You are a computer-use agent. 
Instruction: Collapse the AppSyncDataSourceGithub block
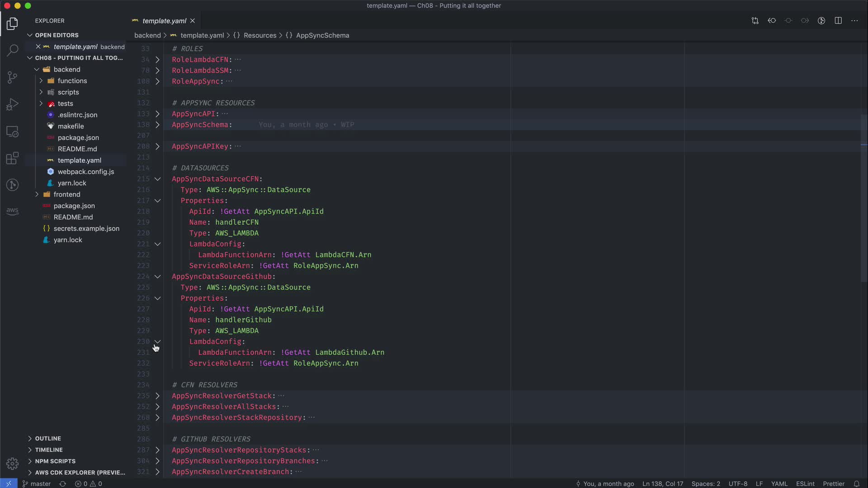point(157,277)
